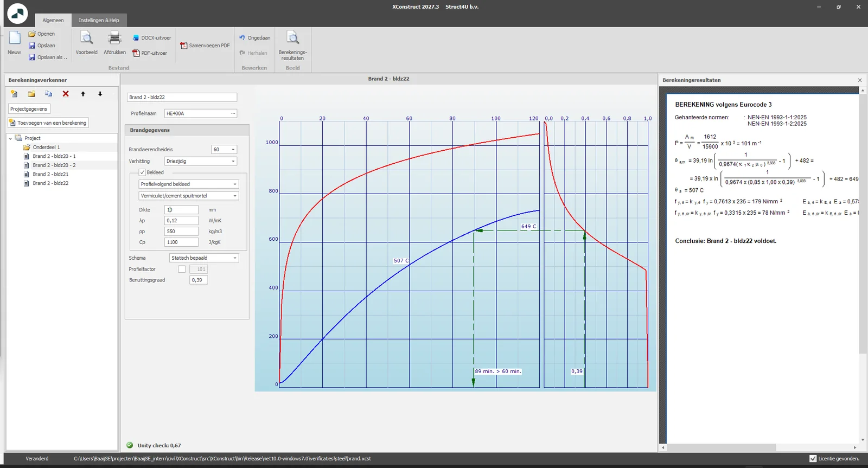Click the green Unity check status icon
This screenshot has height=468, width=868.
(130, 445)
